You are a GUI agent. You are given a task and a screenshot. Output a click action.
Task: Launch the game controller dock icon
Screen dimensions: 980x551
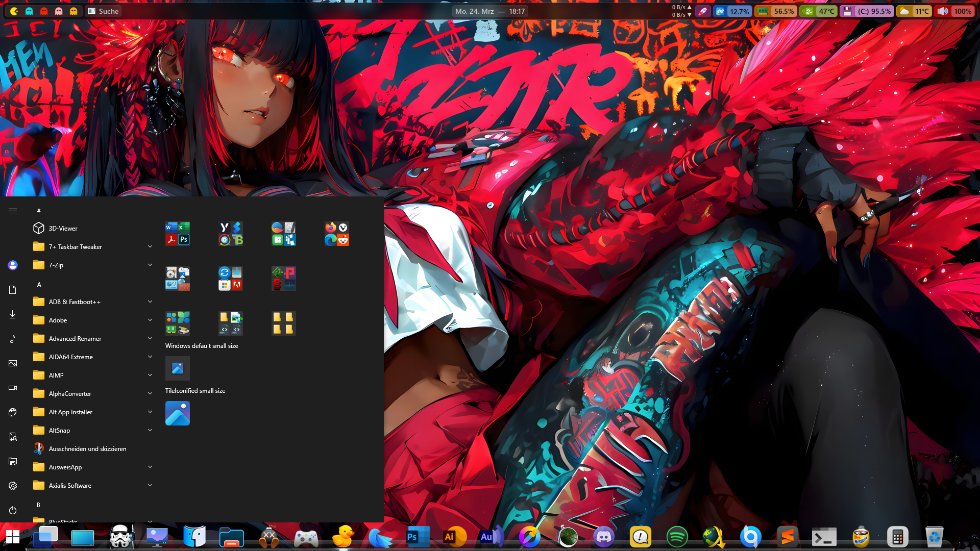click(x=306, y=537)
